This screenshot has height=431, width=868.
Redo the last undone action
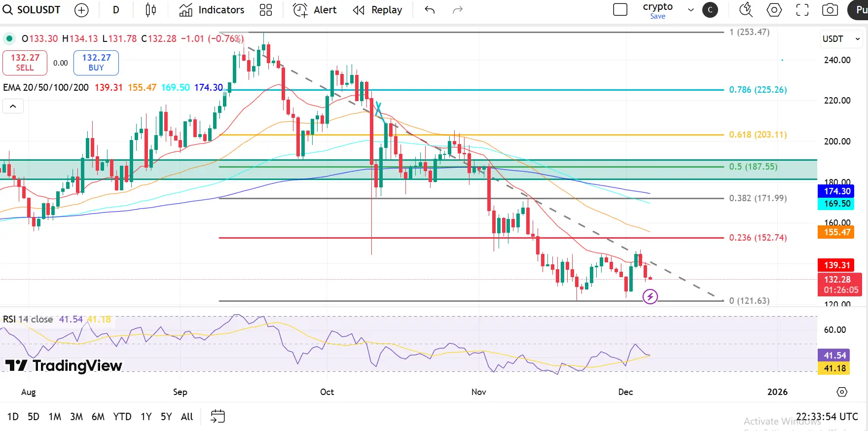(458, 10)
